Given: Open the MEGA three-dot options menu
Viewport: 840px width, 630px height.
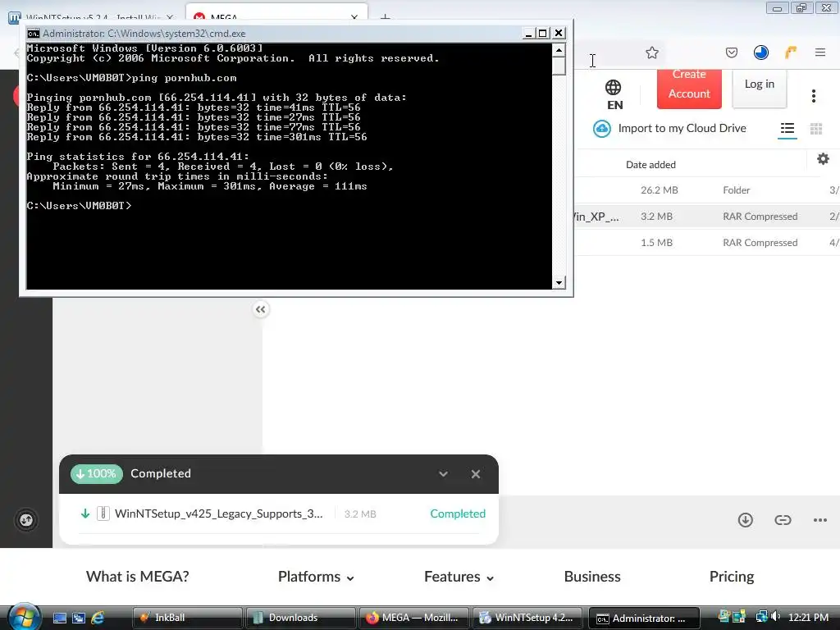Looking at the screenshot, I should [x=813, y=96].
